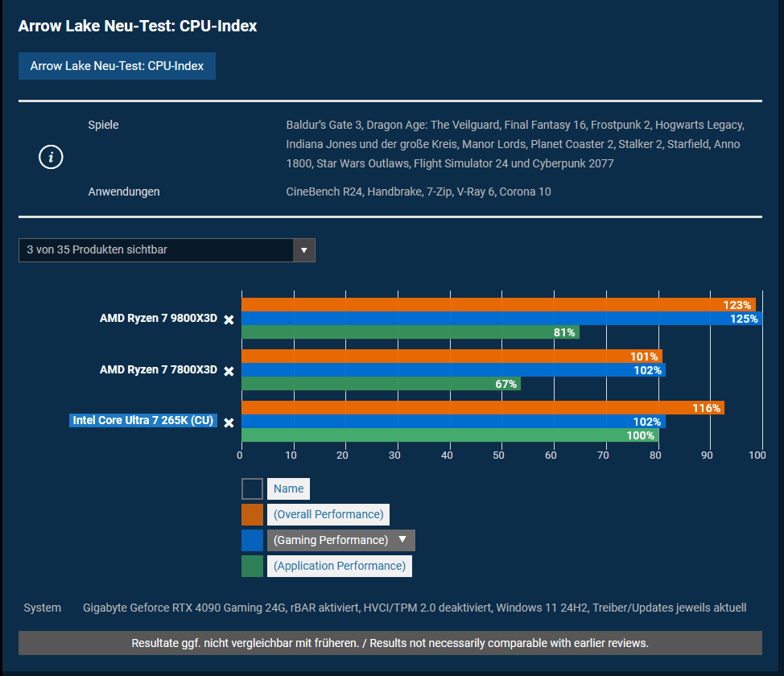784x676 pixels.
Task: Click the green Application Performance swatch
Action: pyautogui.click(x=252, y=566)
